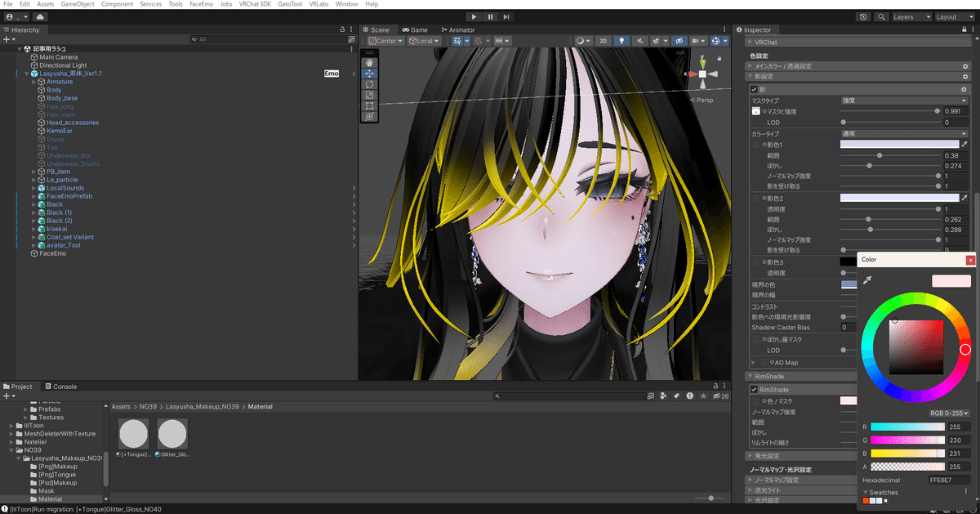Open Scene camera settings icon
The height and width of the screenshot is (514, 980).
point(698,41)
